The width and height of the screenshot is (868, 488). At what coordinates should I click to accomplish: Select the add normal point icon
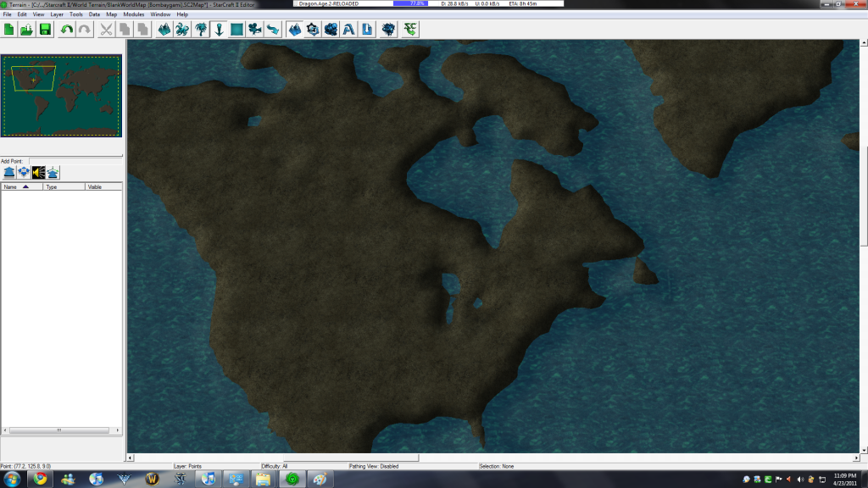click(x=9, y=173)
